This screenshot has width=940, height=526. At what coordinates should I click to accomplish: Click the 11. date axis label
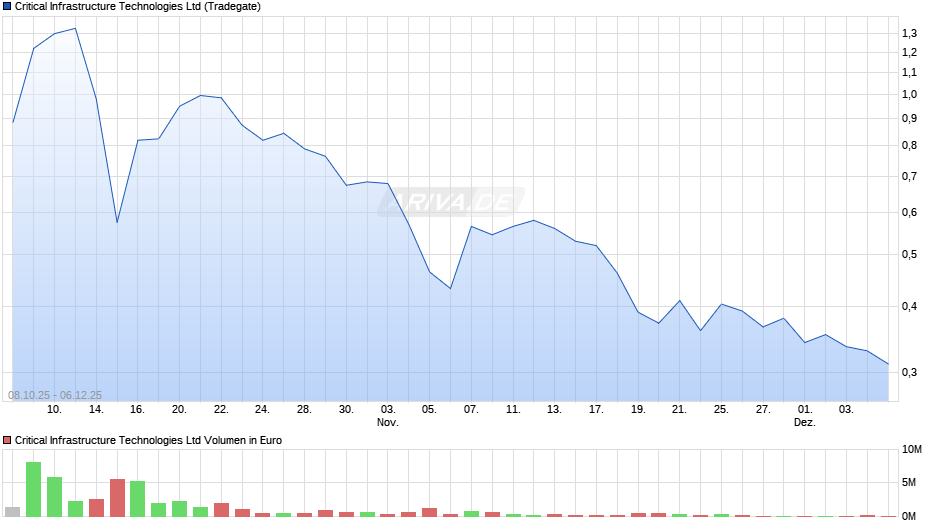pyautogui.click(x=513, y=410)
